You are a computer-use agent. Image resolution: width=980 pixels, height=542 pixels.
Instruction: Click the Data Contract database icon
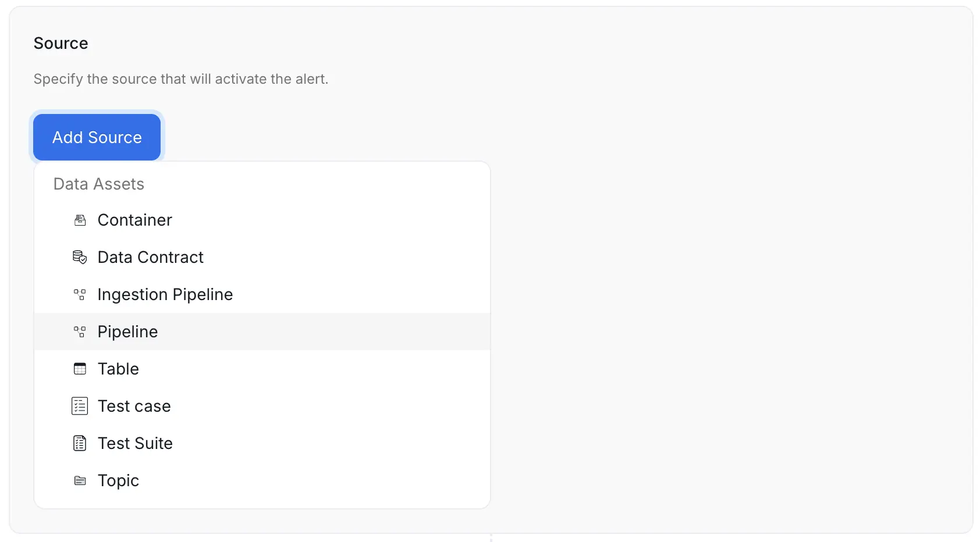tap(80, 257)
